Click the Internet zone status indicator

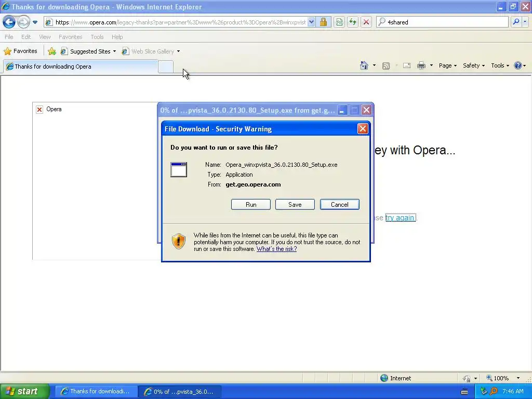tap(396, 378)
